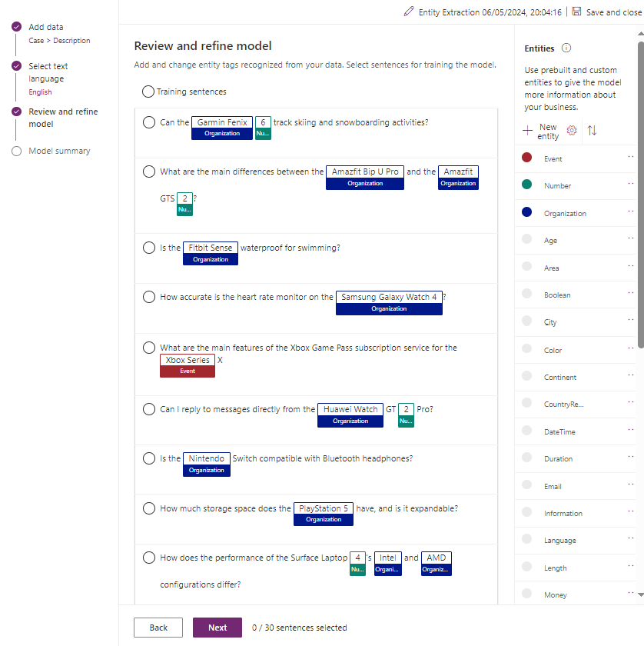Select the Email entity label
The height and width of the screenshot is (646, 644).
(x=553, y=487)
